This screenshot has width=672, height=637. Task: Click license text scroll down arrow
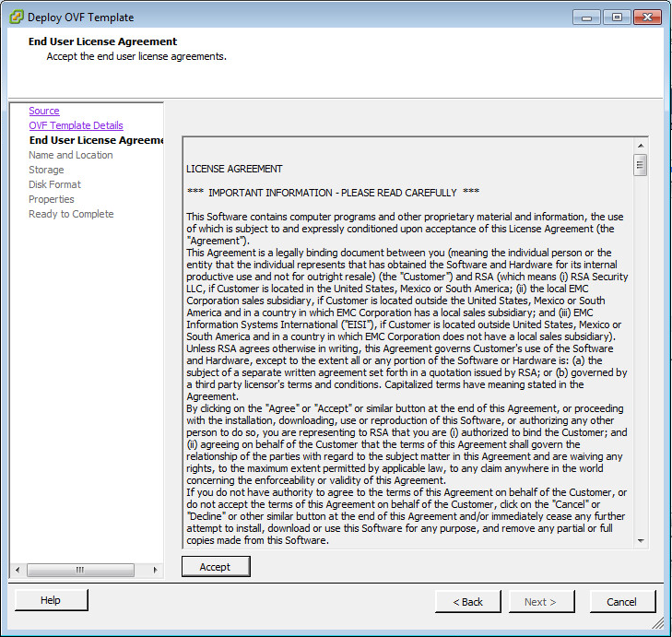click(x=641, y=540)
